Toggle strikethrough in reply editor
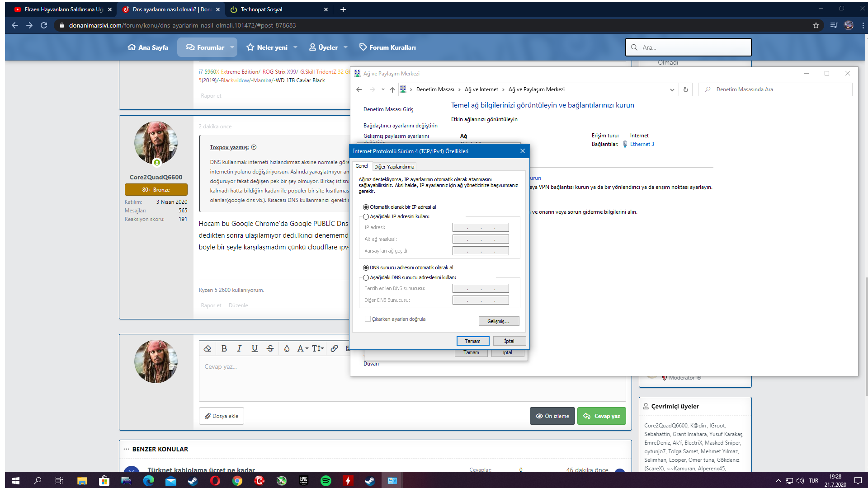 [270, 348]
